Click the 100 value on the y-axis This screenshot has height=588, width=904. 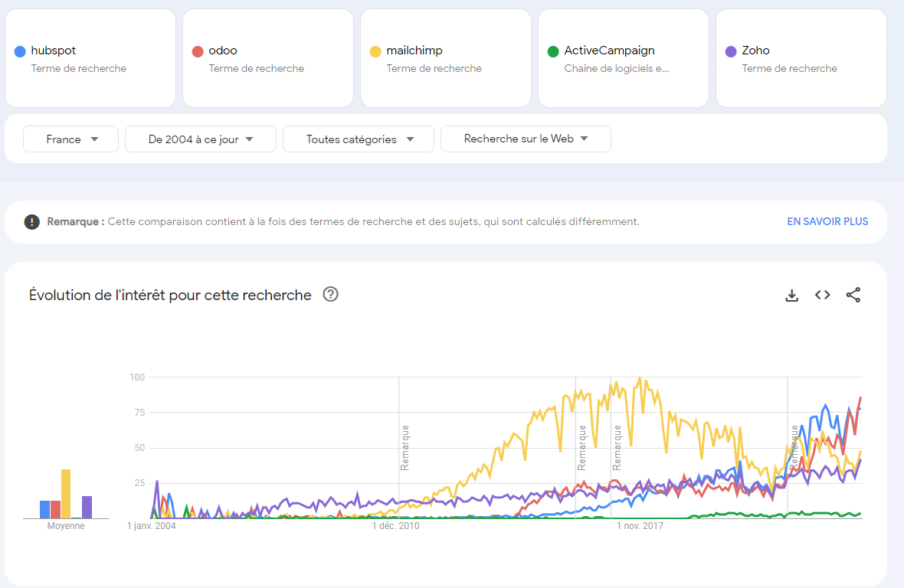point(137,377)
